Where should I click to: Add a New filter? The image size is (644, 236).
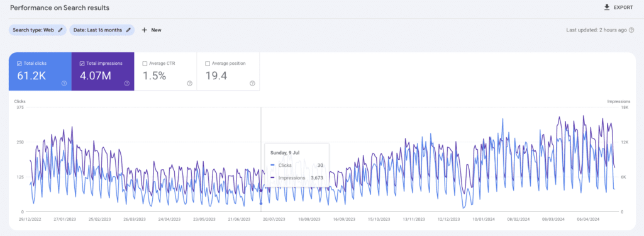152,30
